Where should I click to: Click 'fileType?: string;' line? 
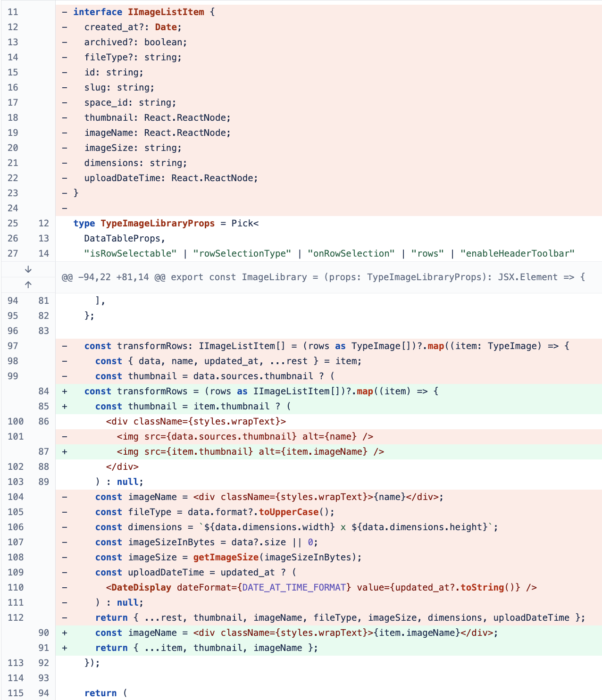(x=329, y=57)
